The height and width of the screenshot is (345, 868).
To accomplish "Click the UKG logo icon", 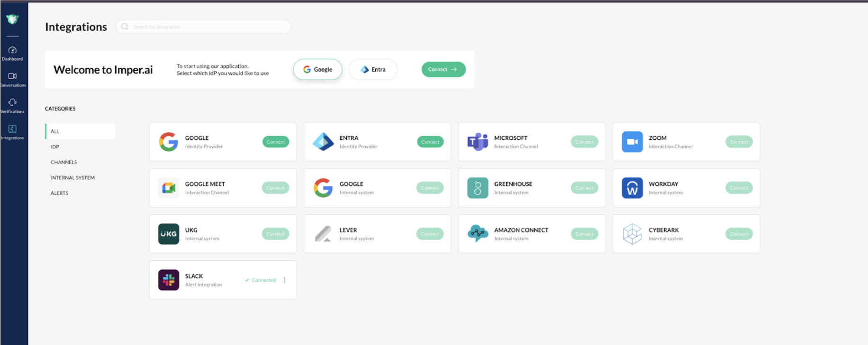I will click(x=169, y=234).
